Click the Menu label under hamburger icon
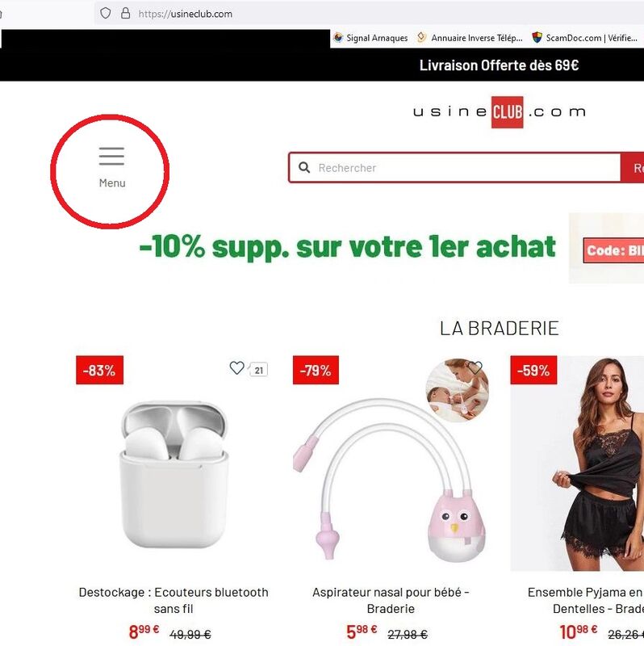644x646 pixels. (x=112, y=183)
